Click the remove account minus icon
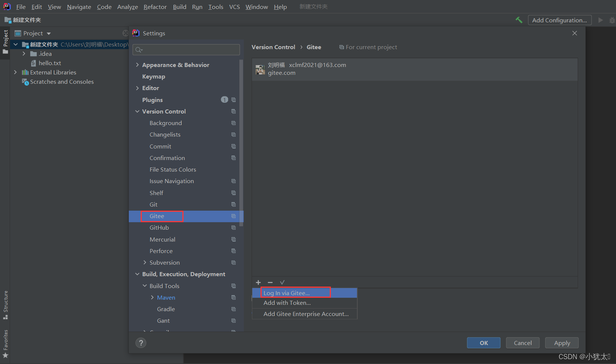This screenshot has width=616, height=364. [x=270, y=282]
